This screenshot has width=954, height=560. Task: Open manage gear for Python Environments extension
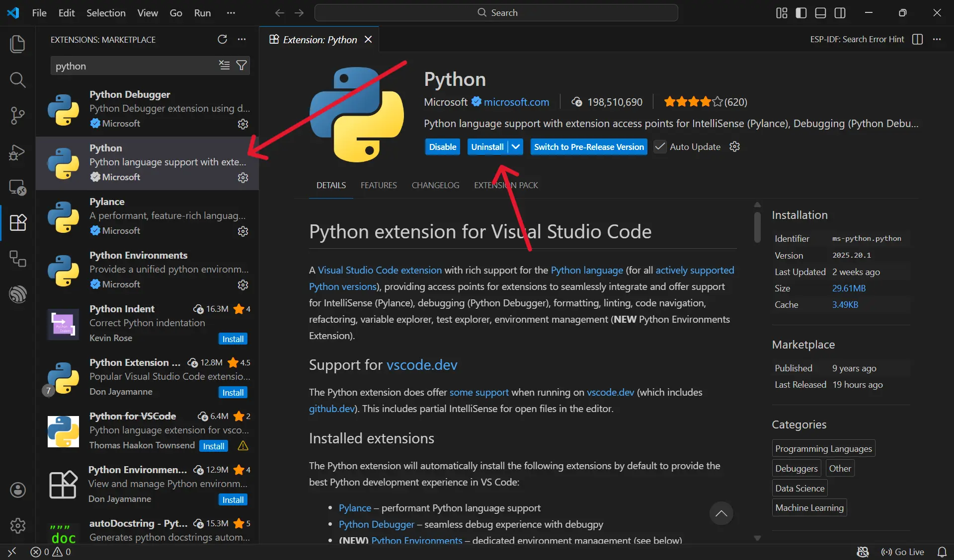point(243,285)
